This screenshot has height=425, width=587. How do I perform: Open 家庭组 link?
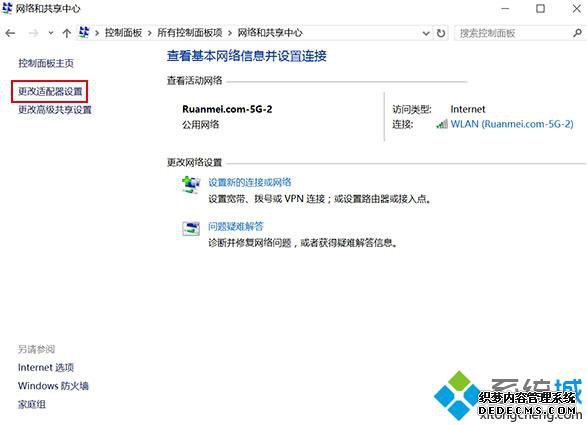click(32, 404)
